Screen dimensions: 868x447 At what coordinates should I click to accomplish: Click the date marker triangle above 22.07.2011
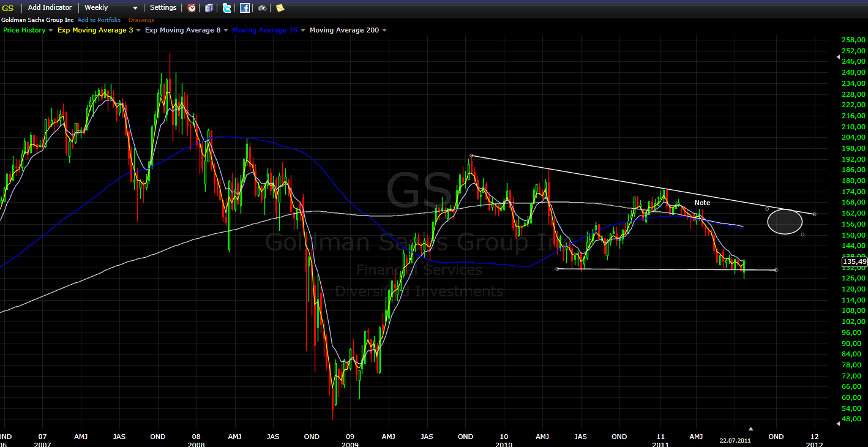point(751,429)
